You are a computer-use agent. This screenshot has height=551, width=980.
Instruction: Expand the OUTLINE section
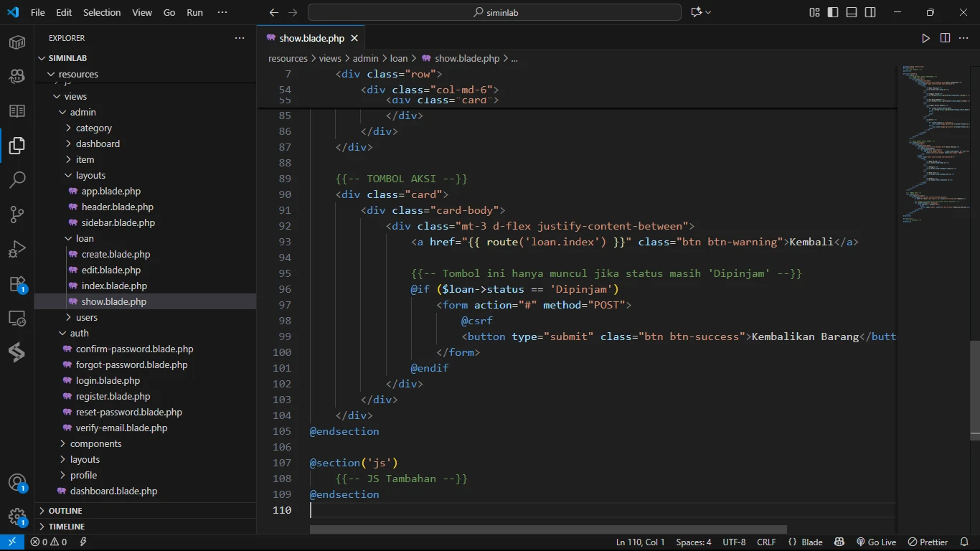(x=65, y=511)
